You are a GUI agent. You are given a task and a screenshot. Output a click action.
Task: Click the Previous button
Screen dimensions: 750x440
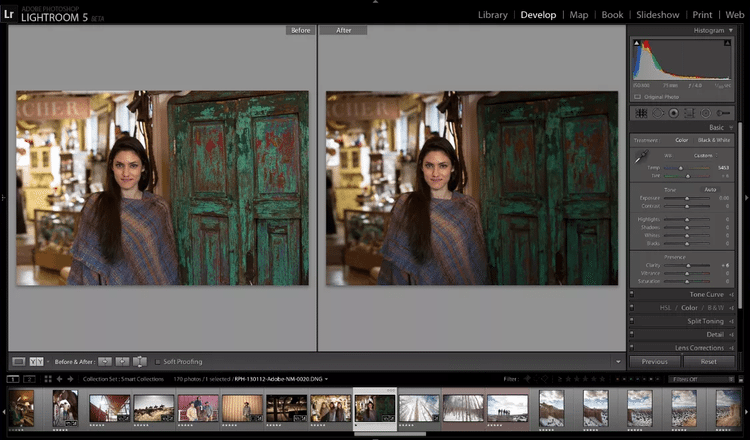coord(654,362)
